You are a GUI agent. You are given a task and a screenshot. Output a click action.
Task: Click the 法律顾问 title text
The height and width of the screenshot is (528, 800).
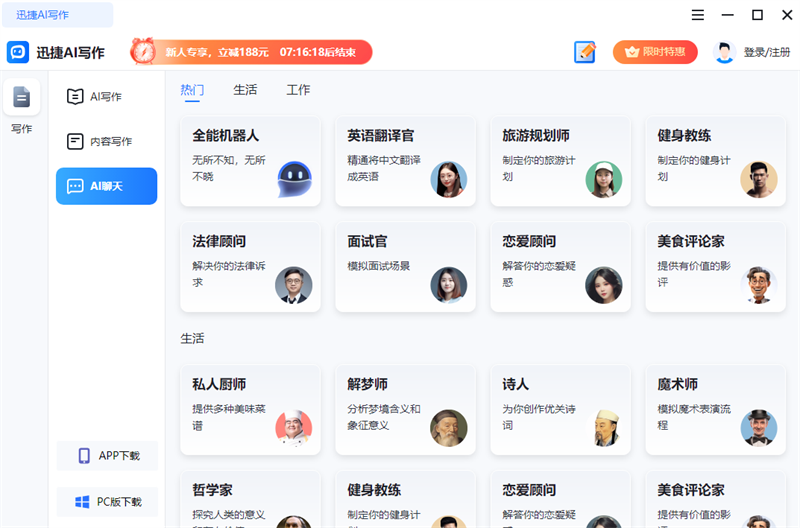tap(219, 241)
